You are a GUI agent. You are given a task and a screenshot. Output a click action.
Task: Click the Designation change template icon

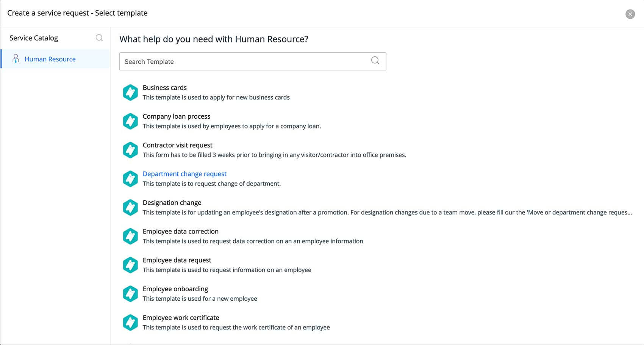[130, 207]
